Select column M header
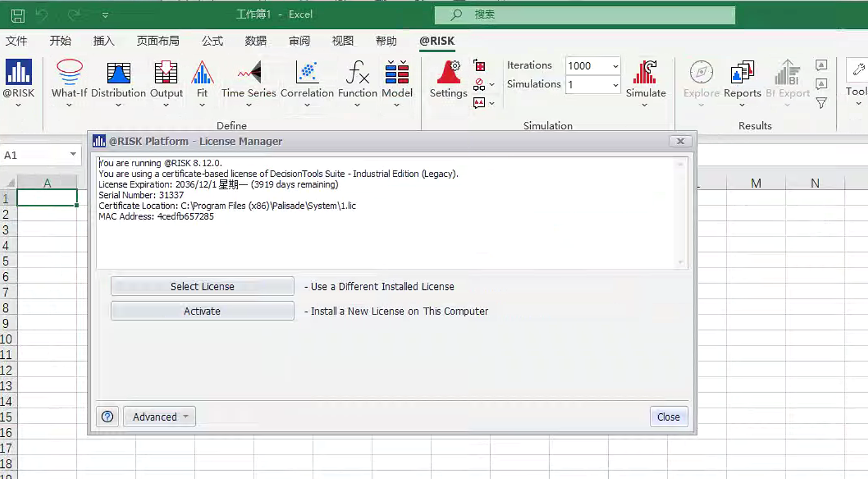Viewport: 868px width, 479px height. coord(756,183)
